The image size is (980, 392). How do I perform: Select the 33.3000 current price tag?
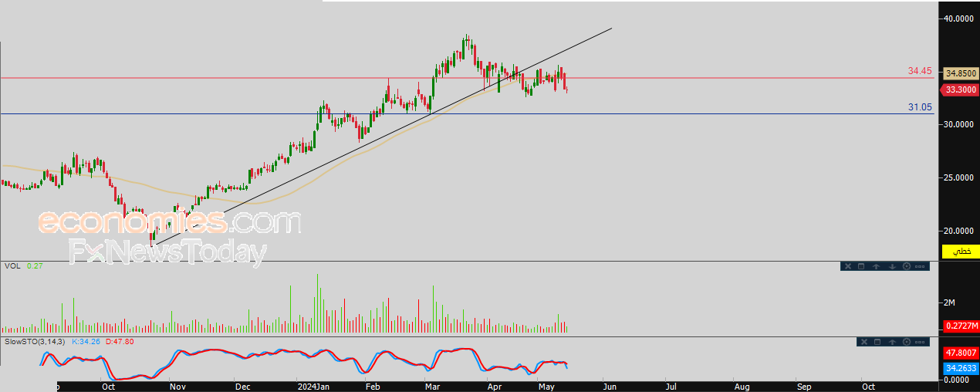[961, 90]
